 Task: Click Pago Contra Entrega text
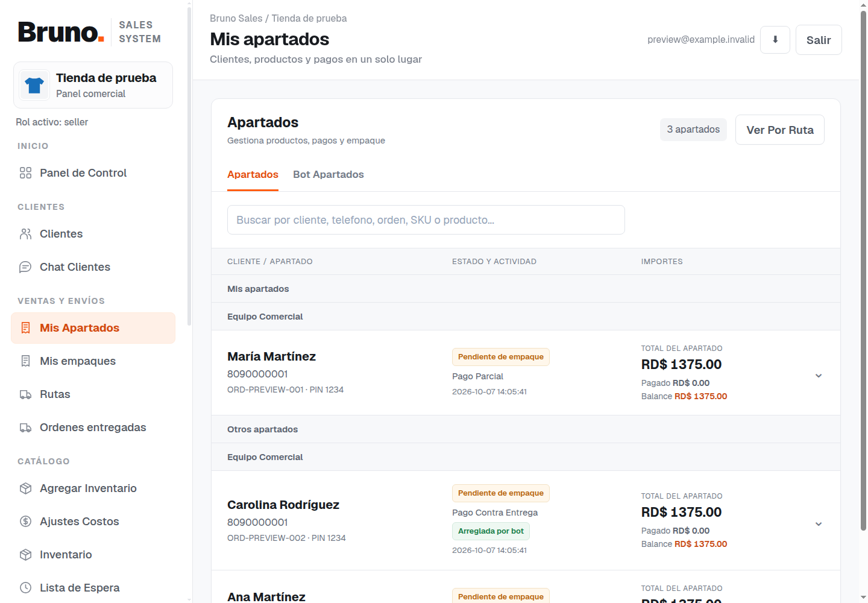[x=495, y=513]
